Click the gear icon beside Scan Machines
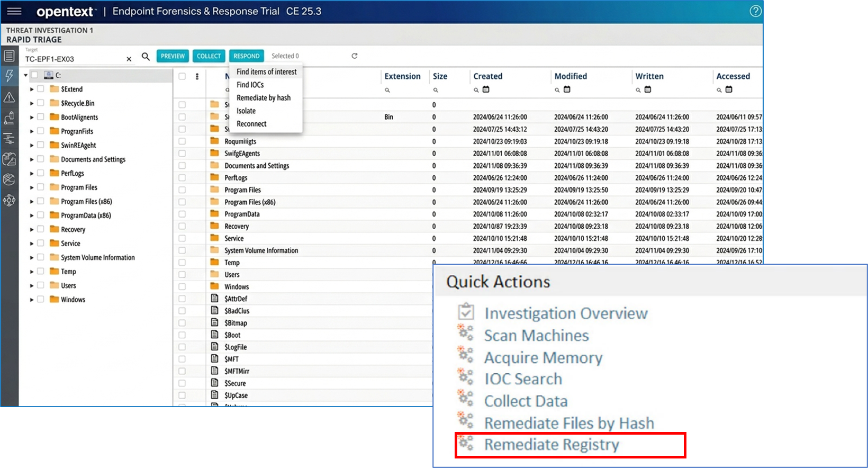The image size is (868, 468). [x=466, y=333]
